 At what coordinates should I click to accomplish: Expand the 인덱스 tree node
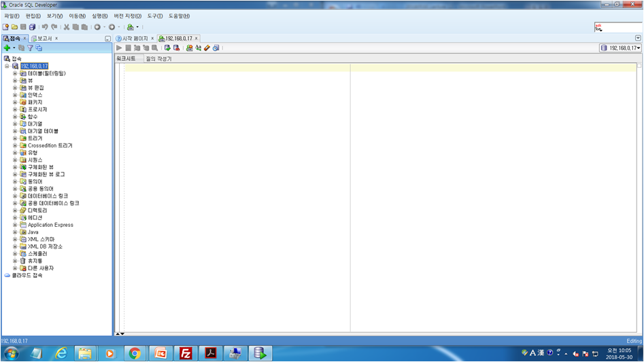point(15,95)
